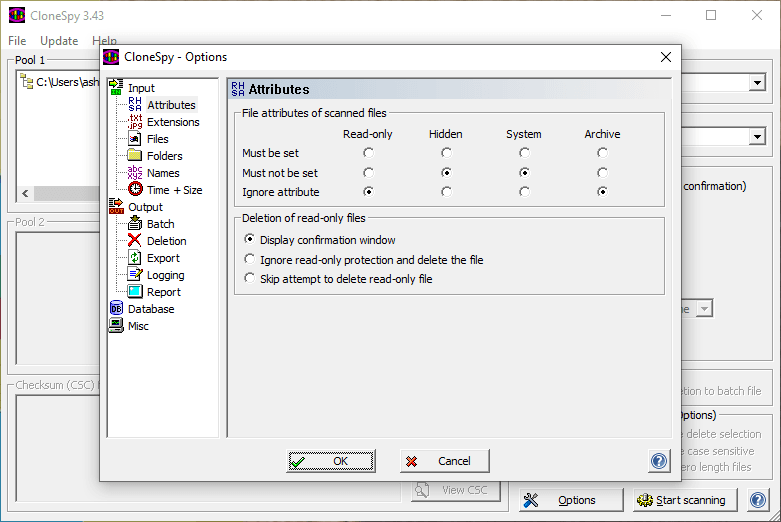Open the Help menu
781x522 pixels.
point(104,40)
